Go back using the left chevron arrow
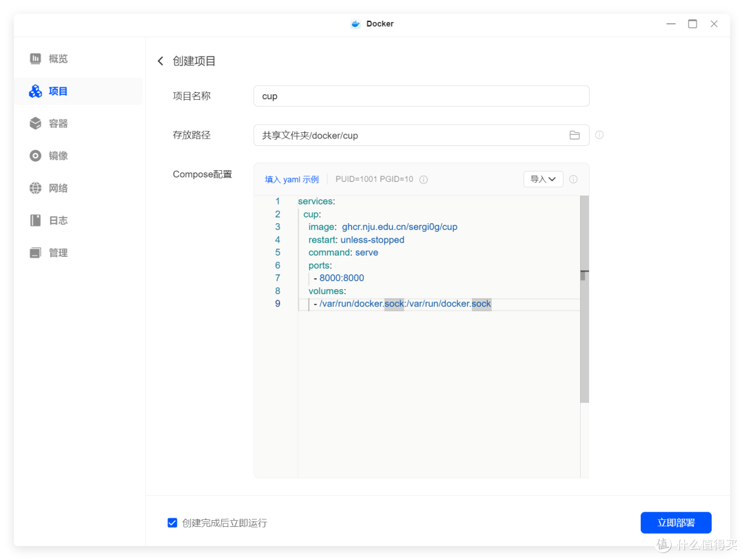 160,61
